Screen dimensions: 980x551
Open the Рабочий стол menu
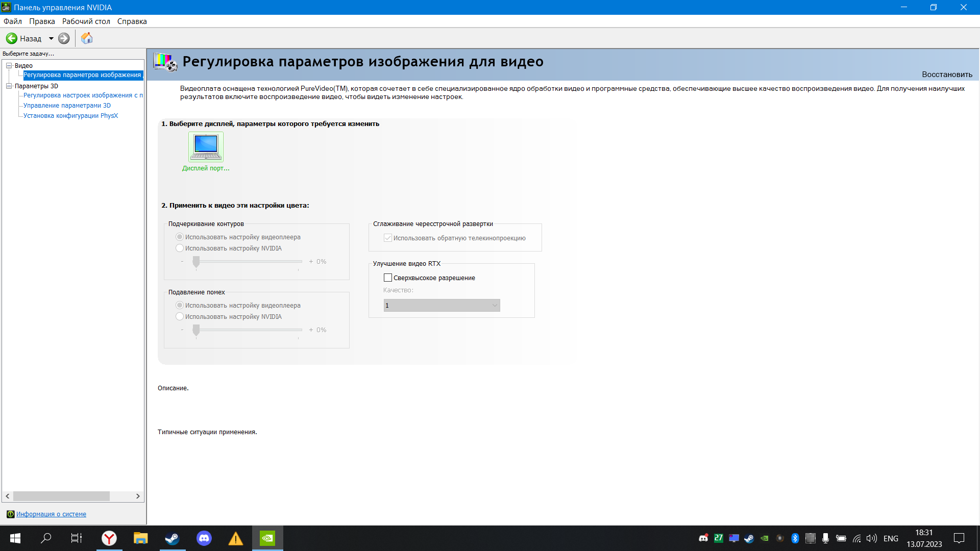[86, 21]
